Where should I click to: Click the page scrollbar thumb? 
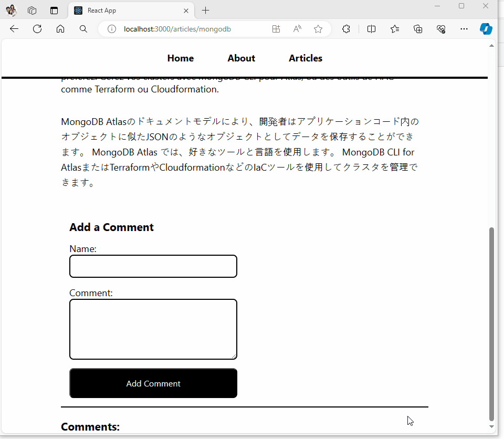[x=491, y=324]
